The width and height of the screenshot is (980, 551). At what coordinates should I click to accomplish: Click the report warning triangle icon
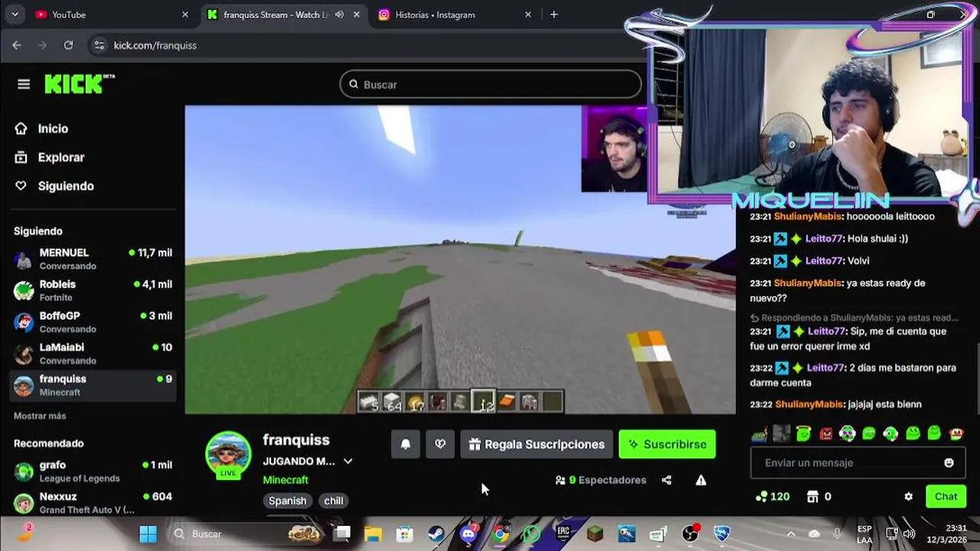click(x=701, y=480)
